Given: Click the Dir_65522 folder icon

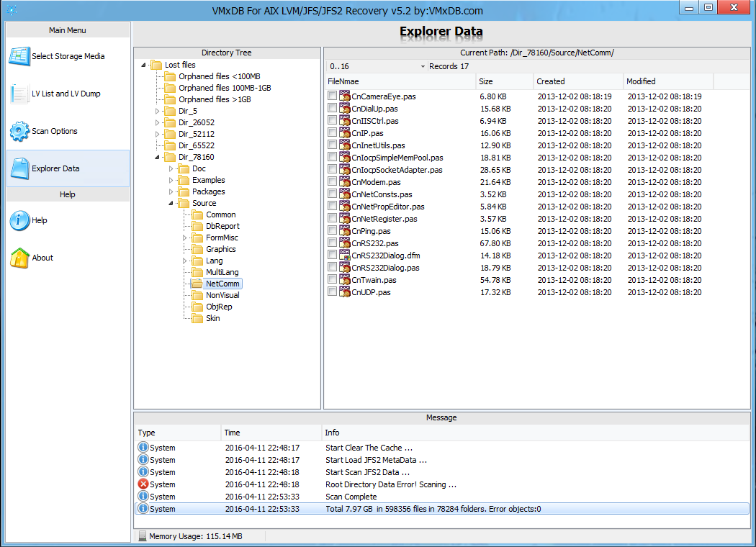Looking at the screenshot, I should [170, 145].
